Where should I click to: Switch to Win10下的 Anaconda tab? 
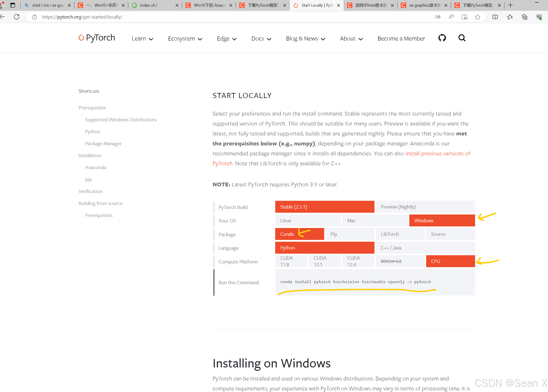coord(209,5)
